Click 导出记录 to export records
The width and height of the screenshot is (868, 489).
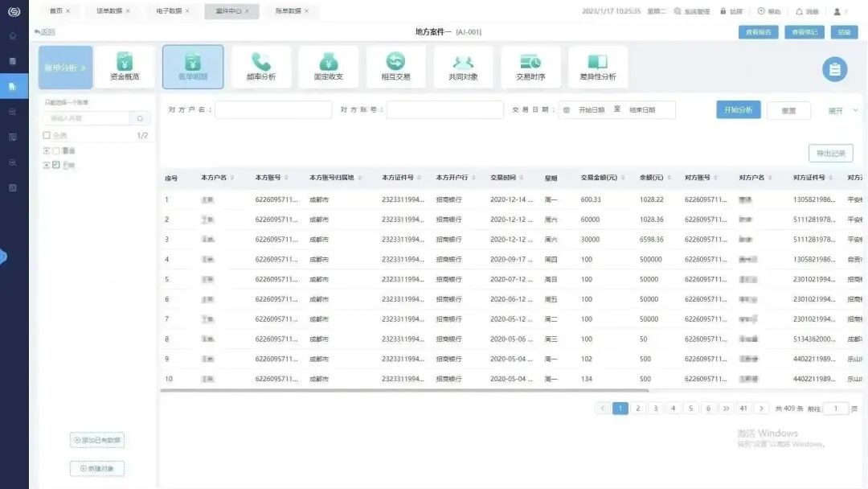(x=831, y=153)
